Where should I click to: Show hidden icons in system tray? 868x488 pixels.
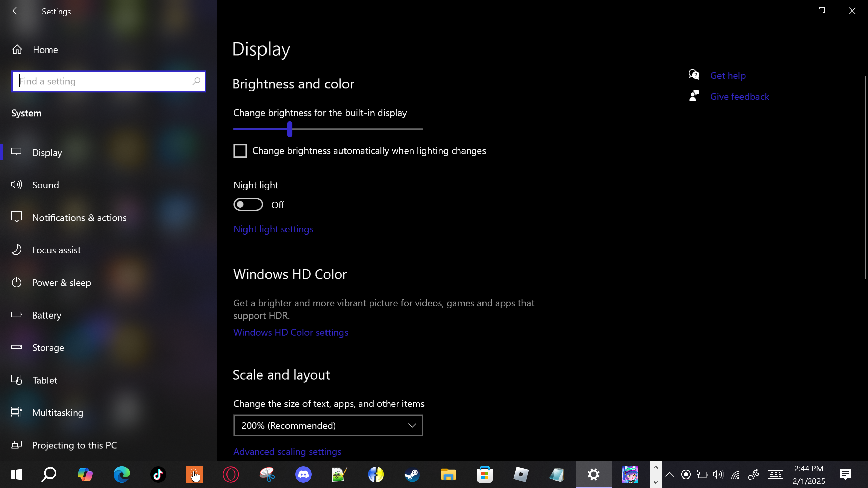tap(669, 475)
